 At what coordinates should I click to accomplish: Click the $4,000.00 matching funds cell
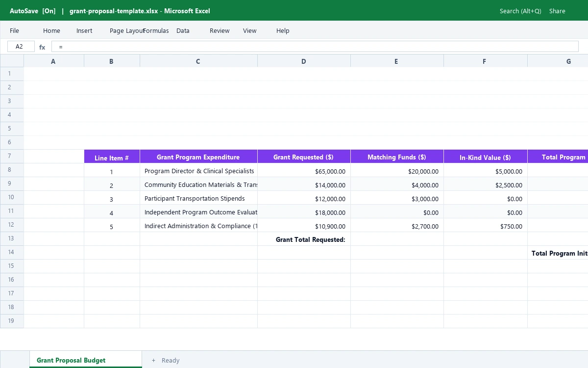tap(397, 184)
